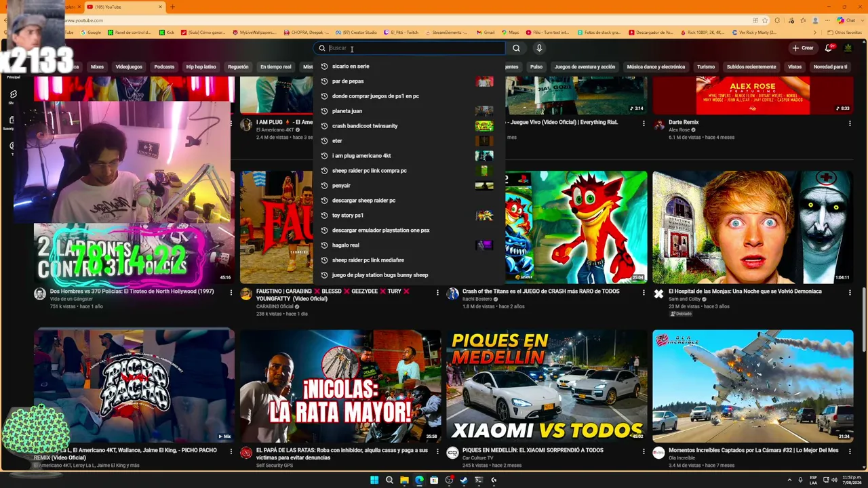Pick 'donde comprar juegos de ps1 en pc'
This screenshot has height=488, width=868.
[x=409, y=96]
